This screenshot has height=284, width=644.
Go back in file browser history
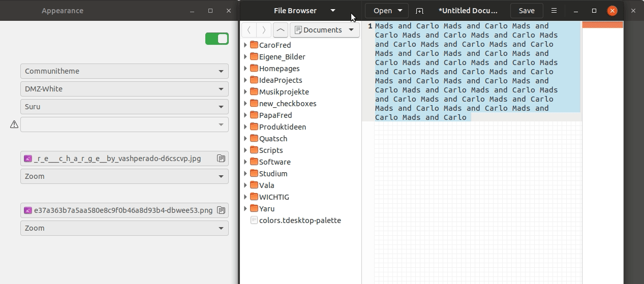click(x=249, y=30)
